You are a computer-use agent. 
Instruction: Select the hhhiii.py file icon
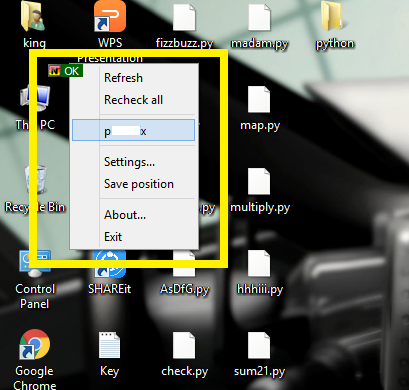pyautogui.click(x=259, y=263)
